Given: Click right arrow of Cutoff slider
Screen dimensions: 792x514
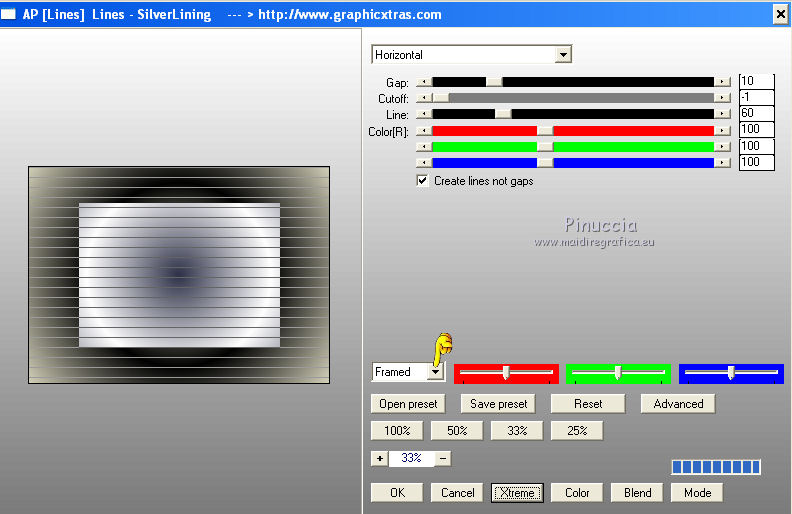Looking at the screenshot, I should click(722, 98).
